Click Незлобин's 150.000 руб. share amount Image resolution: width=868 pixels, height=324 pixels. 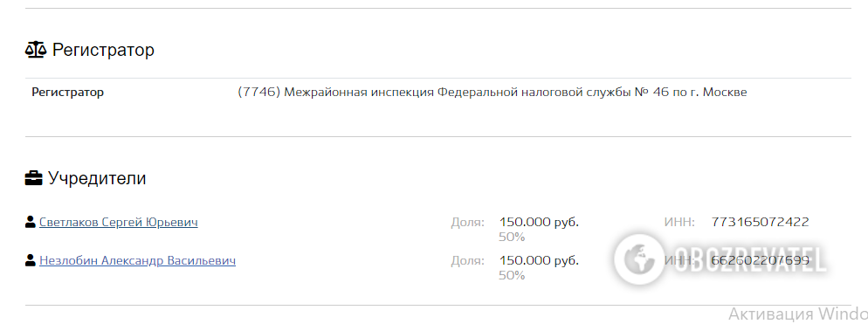pos(539,260)
